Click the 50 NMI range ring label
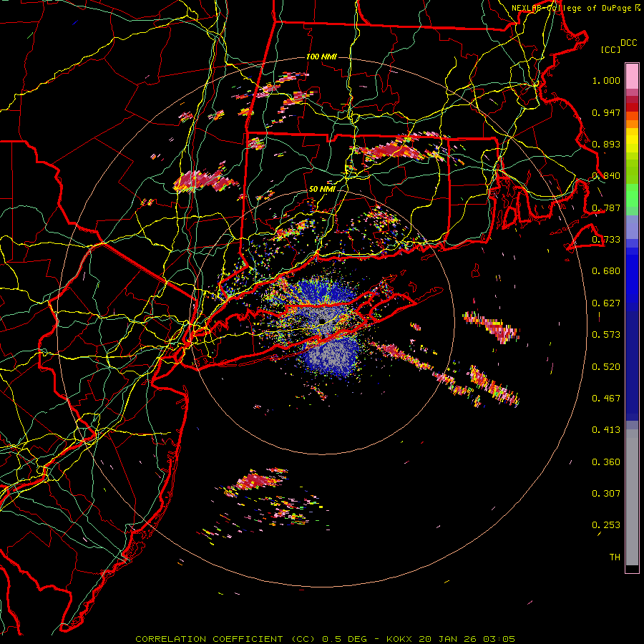644x644 pixels. tap(322, 190)
